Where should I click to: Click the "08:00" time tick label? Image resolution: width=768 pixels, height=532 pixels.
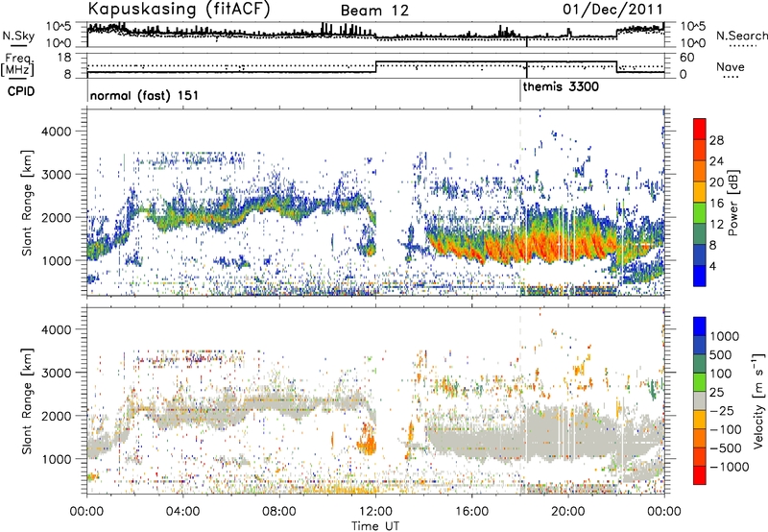[279, 512]
